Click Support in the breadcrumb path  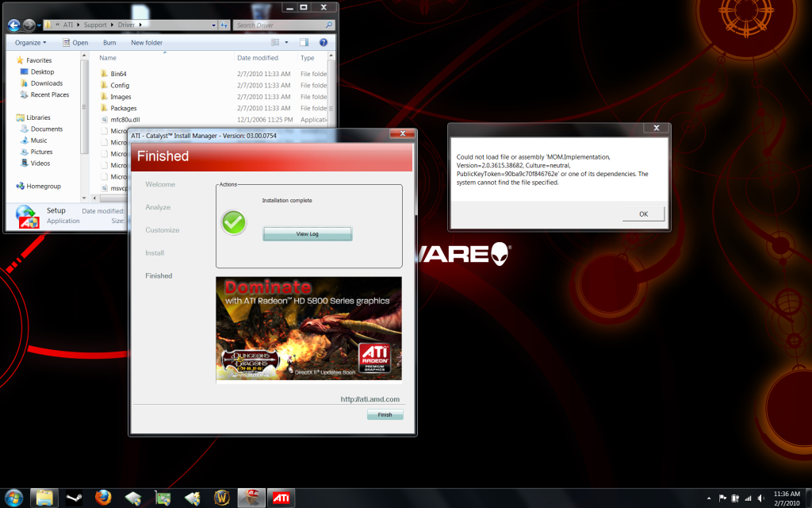[95, 25]
